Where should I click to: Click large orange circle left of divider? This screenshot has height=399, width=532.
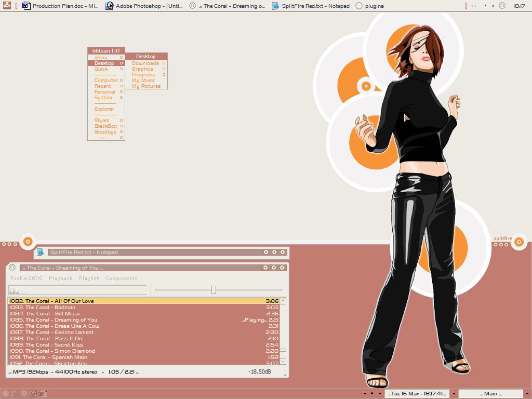(x=28, y=242)
